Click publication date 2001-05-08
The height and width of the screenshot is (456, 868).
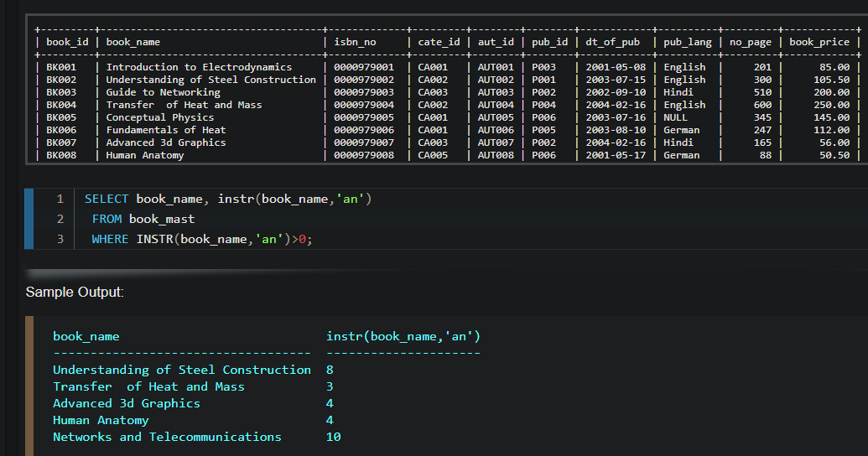click(x=616, y=67)
